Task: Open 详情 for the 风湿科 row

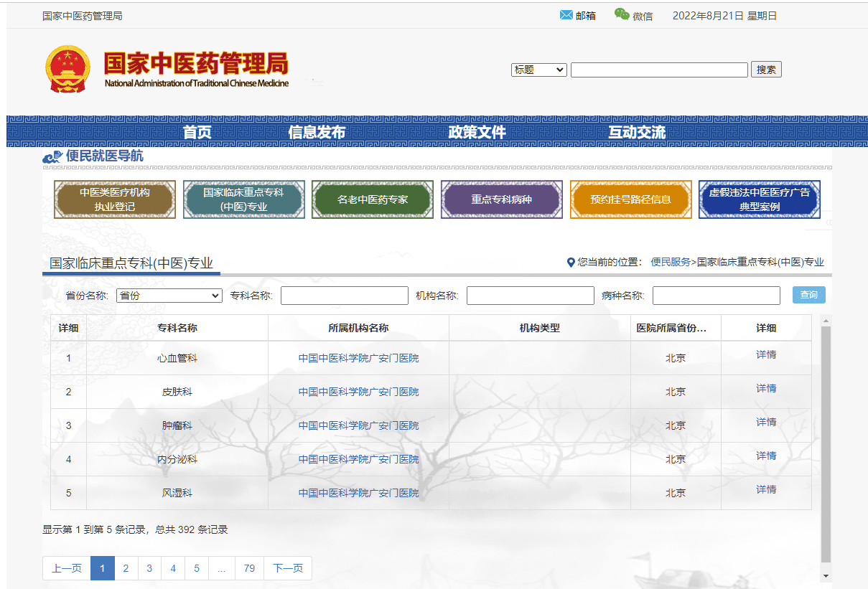Action: 766,489
